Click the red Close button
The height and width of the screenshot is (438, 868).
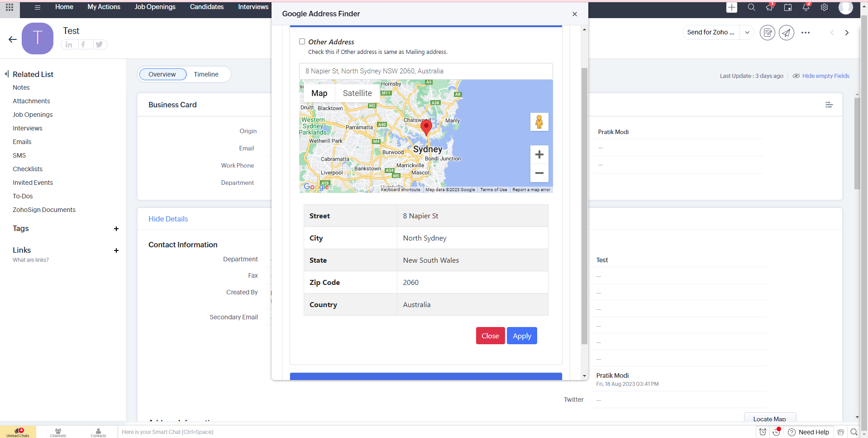pos(490,336)
